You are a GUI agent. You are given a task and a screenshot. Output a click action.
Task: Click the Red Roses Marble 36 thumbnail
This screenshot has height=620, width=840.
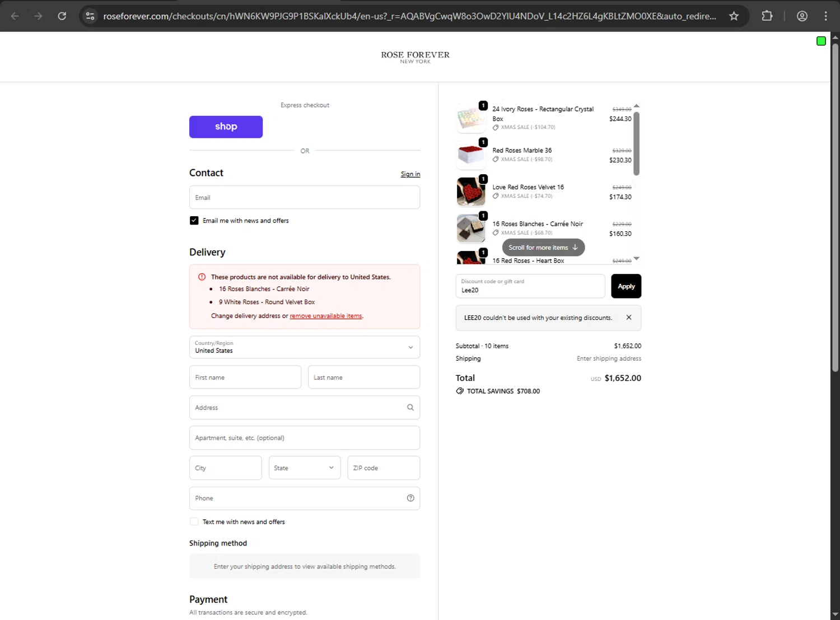point(471,155)
